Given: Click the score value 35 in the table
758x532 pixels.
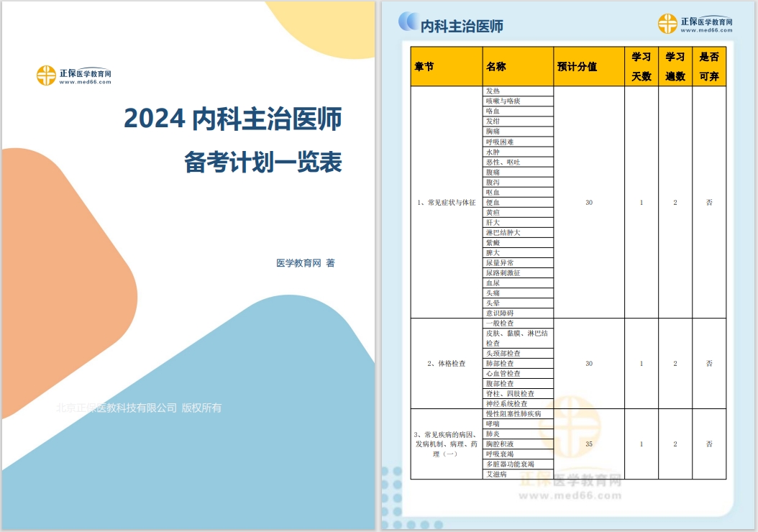Looking at the screenshot, I should tap(589, 444).
